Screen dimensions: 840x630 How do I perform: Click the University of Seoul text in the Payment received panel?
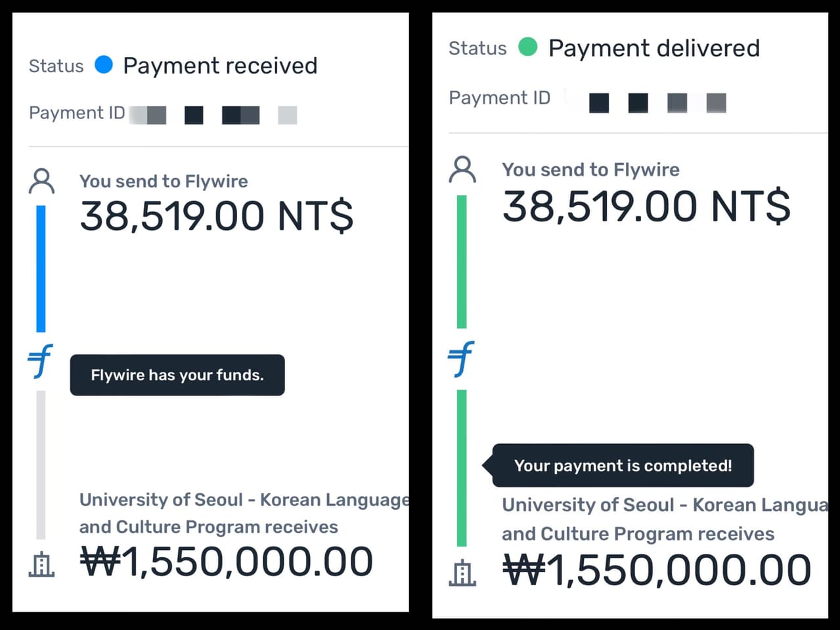pyautogui.click(x=243, y=513)
